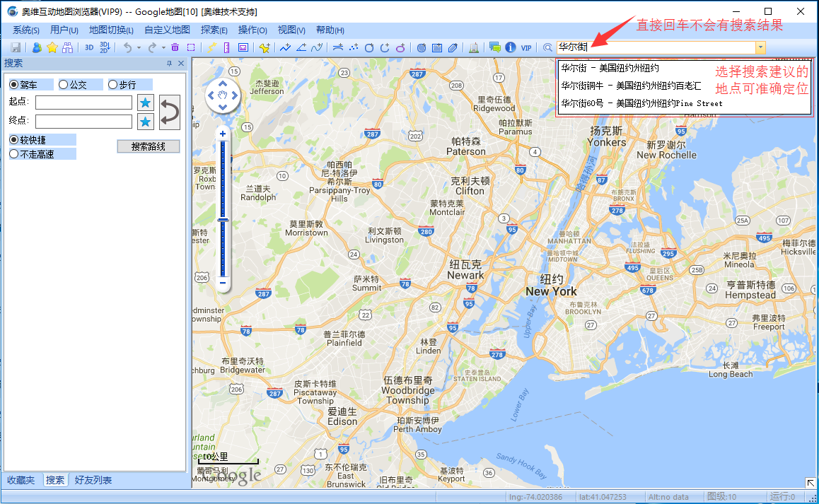Swap start and end points button
Image resolution: width=819 pixels, height=504 pixels.
(170, 112)
